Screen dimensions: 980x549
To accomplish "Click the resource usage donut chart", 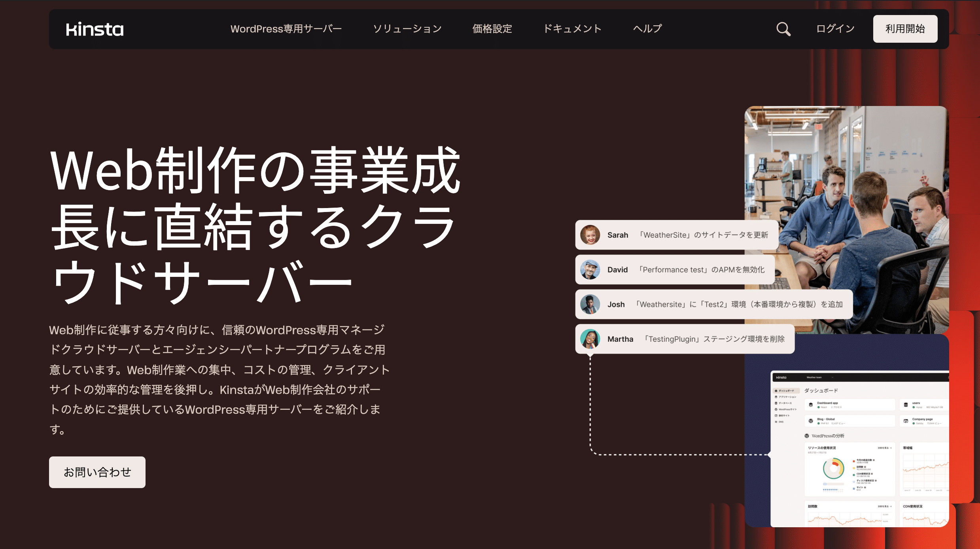I will 834,469.
